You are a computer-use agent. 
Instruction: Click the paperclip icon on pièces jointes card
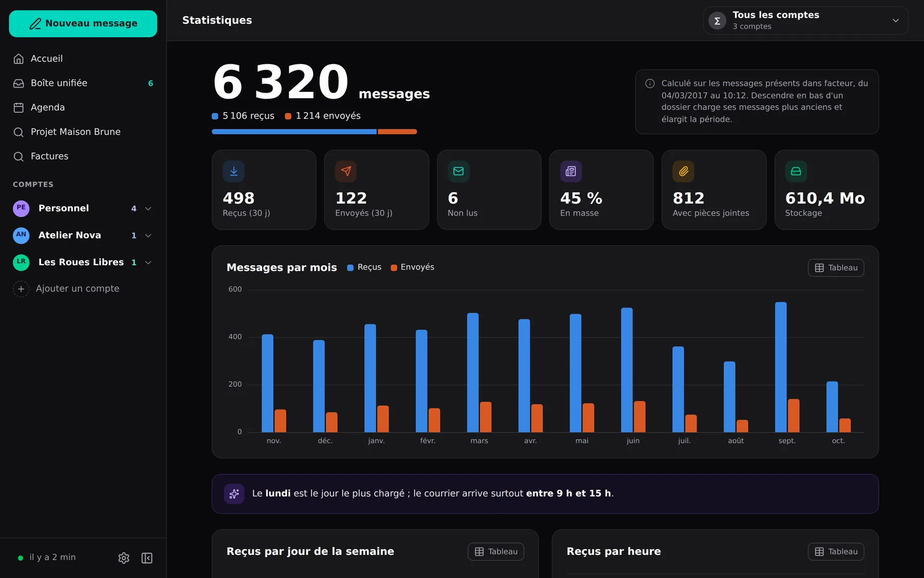(683, 171)
